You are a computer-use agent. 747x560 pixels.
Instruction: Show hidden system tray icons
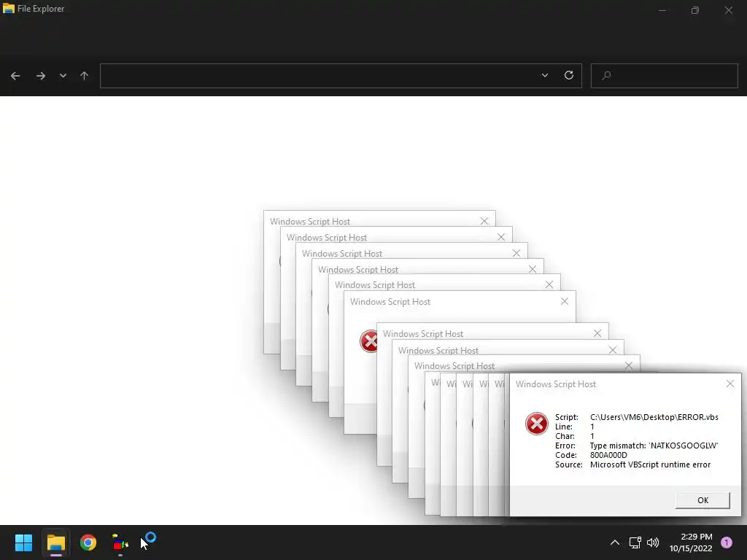(x=615, y=542)
